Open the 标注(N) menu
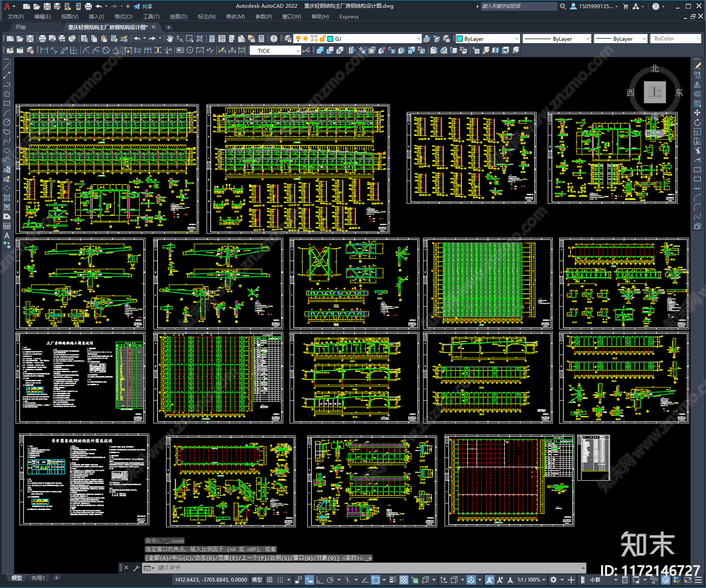This screenshot has height=588, width=706. click(x=207, y=17)
